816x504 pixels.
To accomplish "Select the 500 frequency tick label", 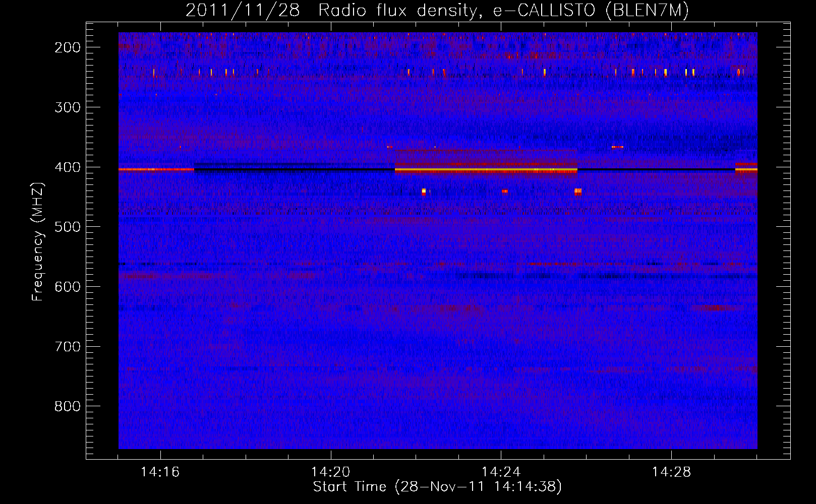I will tap(68, 227).
